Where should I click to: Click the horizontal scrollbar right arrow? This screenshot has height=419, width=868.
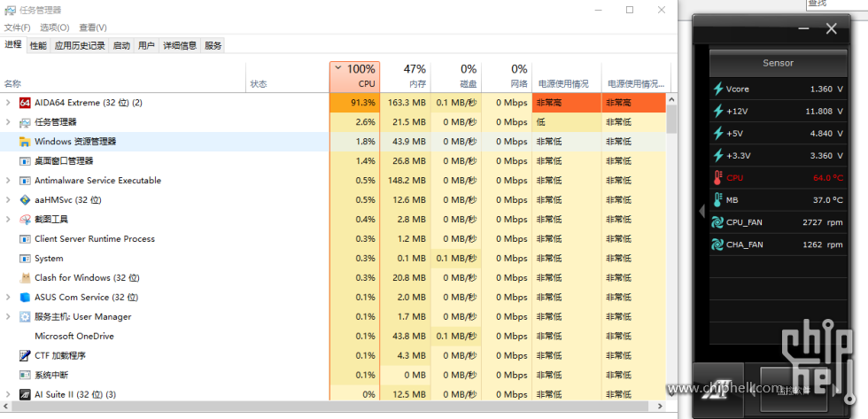(661, 407)
